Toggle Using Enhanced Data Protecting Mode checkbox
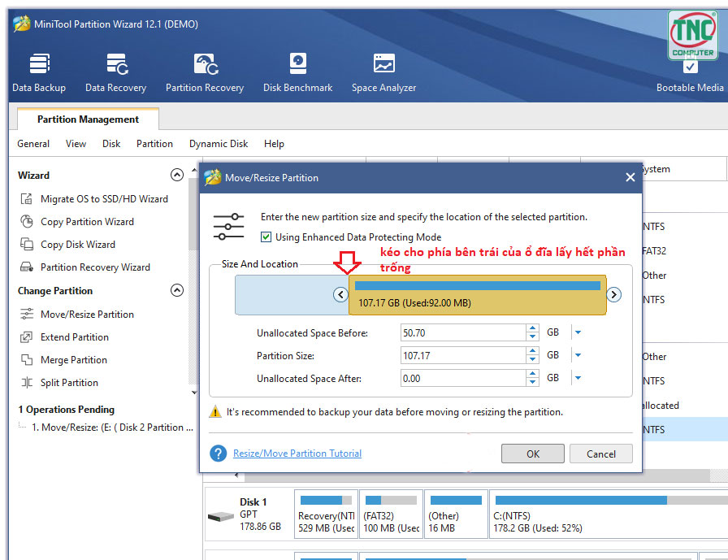728x560 pixels. click(x=266, y=237)
